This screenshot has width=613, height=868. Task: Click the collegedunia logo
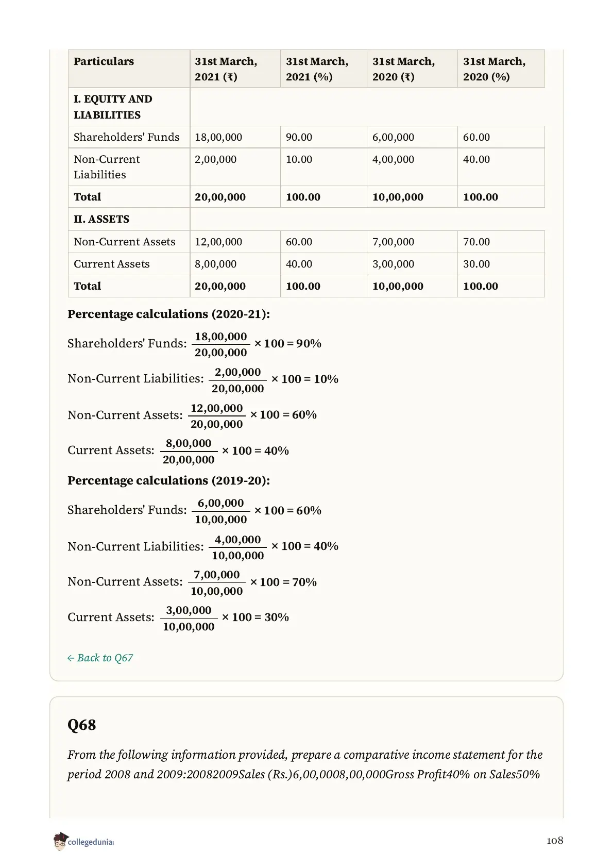83,841
